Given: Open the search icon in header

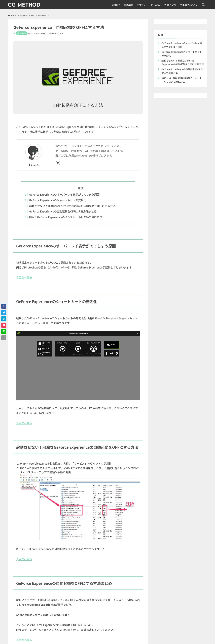Looking at the screenshot, I should click(x=203, y=5).
